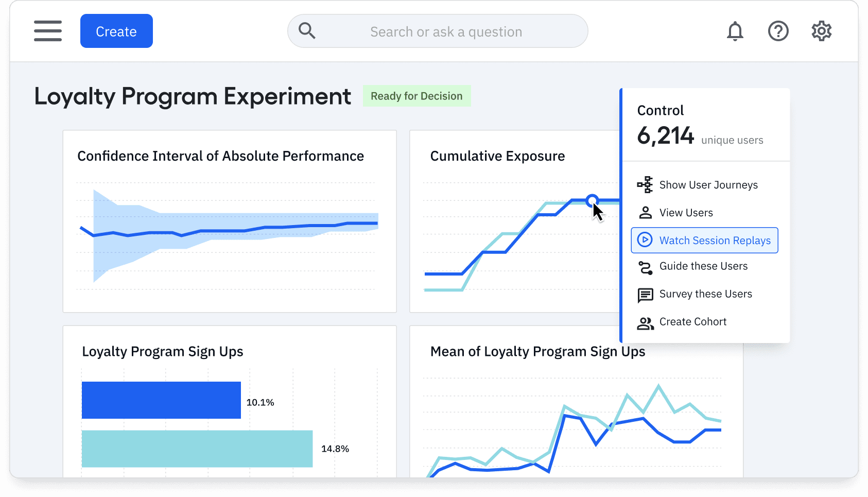Click the play icon next to Watch Session Replays

tap(645, 240)
